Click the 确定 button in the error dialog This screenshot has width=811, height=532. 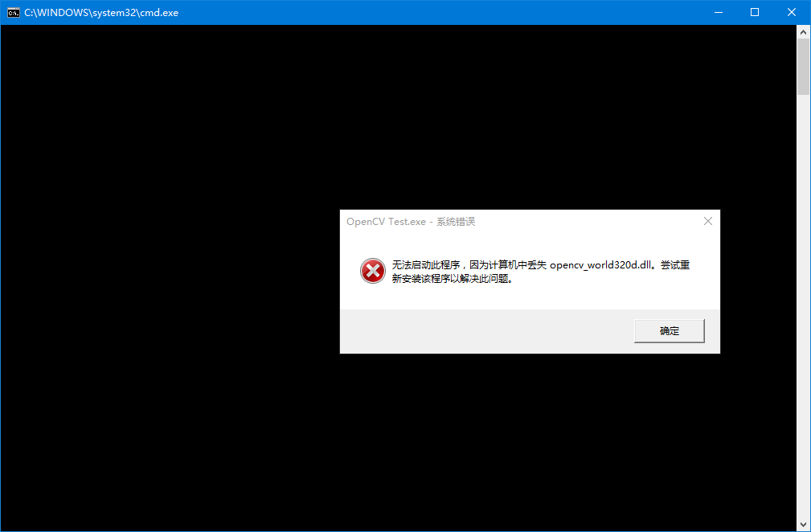[669, 331]
